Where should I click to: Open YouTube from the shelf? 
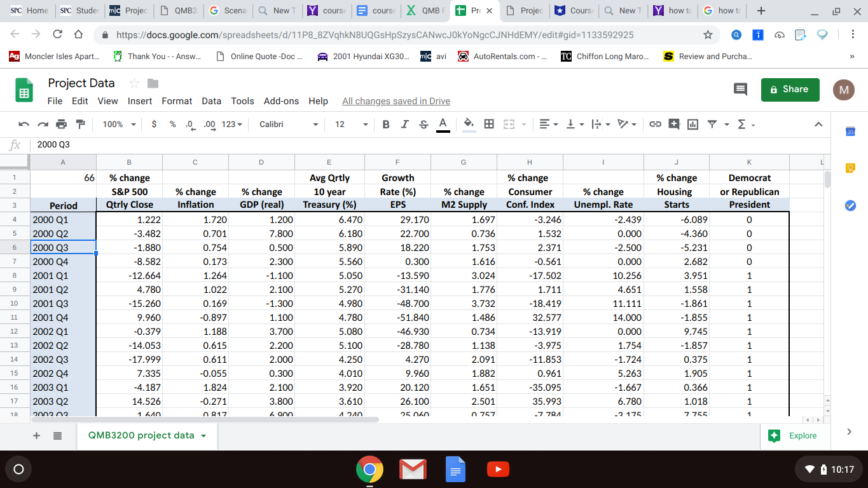coord(498,470)
